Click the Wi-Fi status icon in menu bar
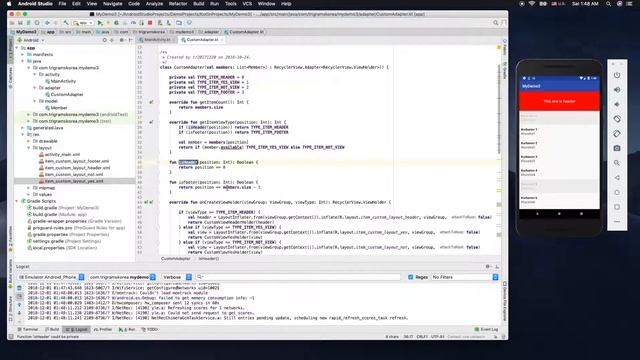The image size is (640, 360). 532,4
